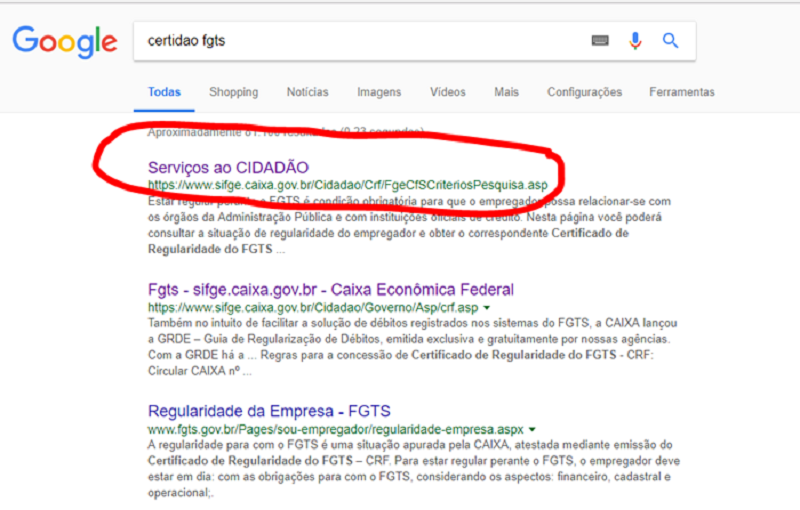Start voice search with microphone icon

pos(634,41)
